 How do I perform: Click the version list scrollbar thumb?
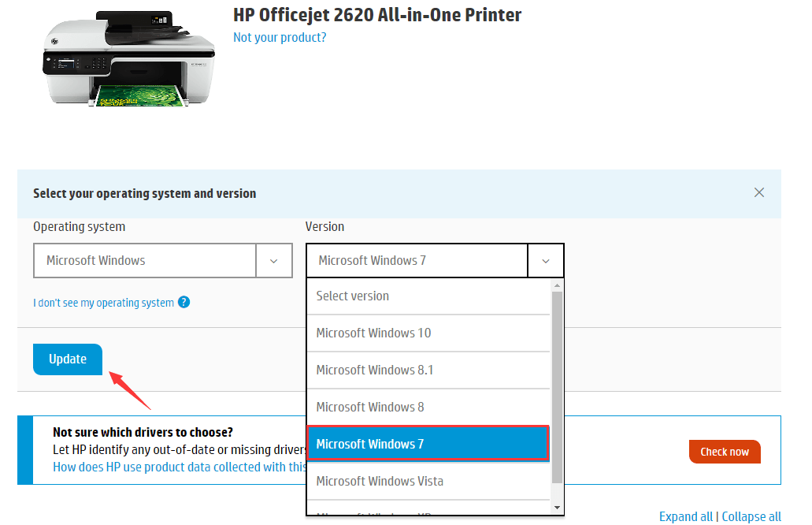pyautogui.click(x=557, y=387)
